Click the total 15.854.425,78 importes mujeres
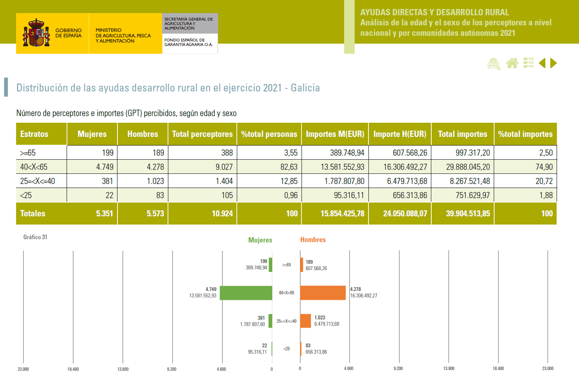Viewport: 579px width, 392px height. click(x=343, y=213)
